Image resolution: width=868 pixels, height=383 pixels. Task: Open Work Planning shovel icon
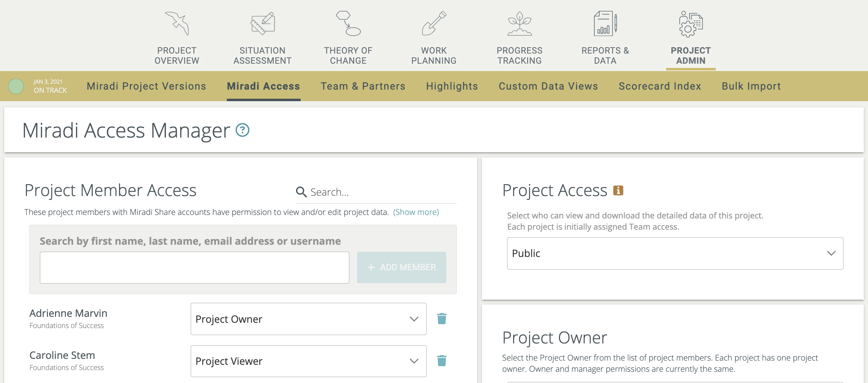coord(434,24)
